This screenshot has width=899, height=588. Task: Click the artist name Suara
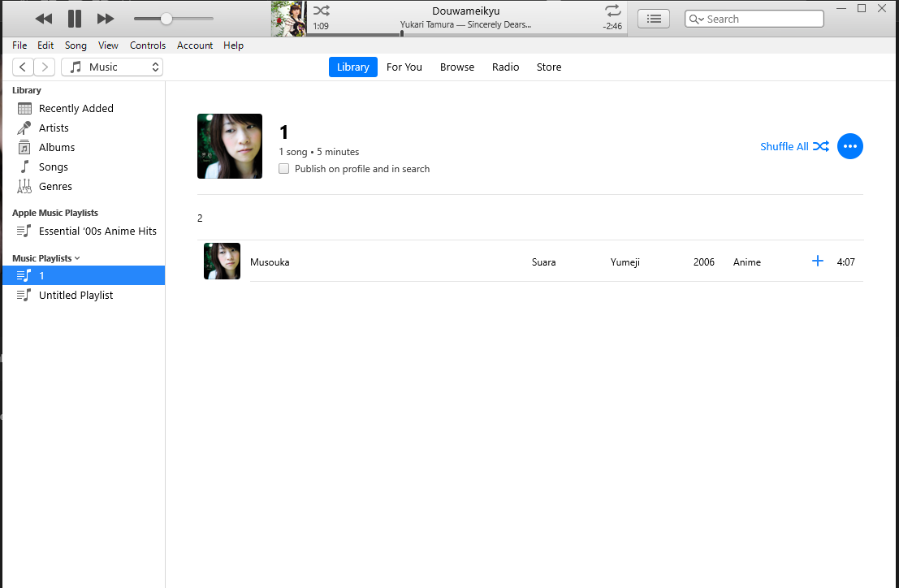(543, 262)
